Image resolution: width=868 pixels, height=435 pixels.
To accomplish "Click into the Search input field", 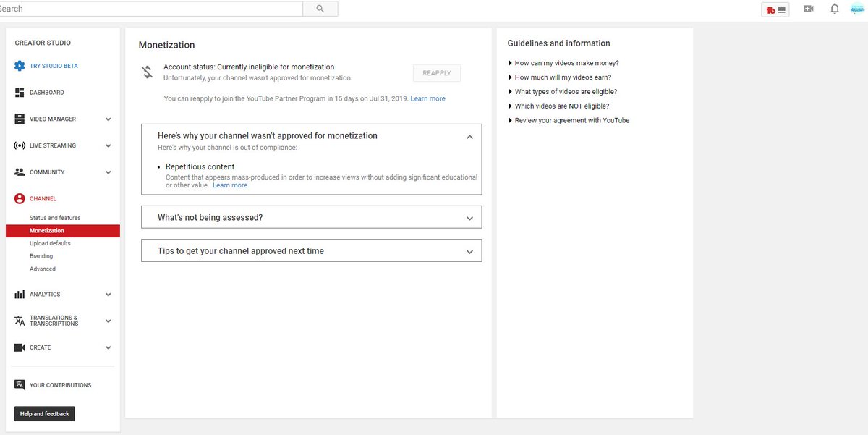I will (x=151, y=9).
